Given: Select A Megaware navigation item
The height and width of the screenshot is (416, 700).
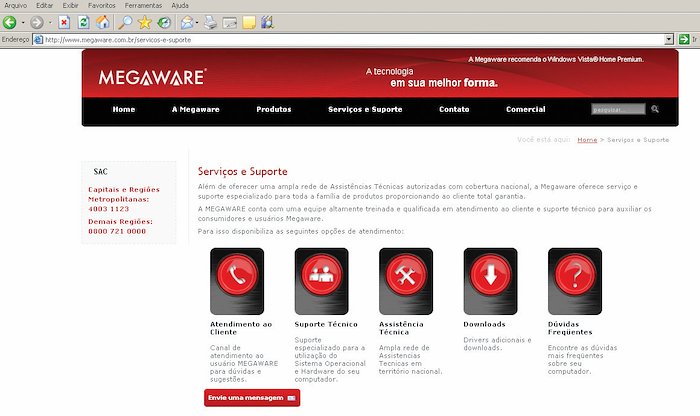Looking at the screenshot, I should [x=196, y=109].
